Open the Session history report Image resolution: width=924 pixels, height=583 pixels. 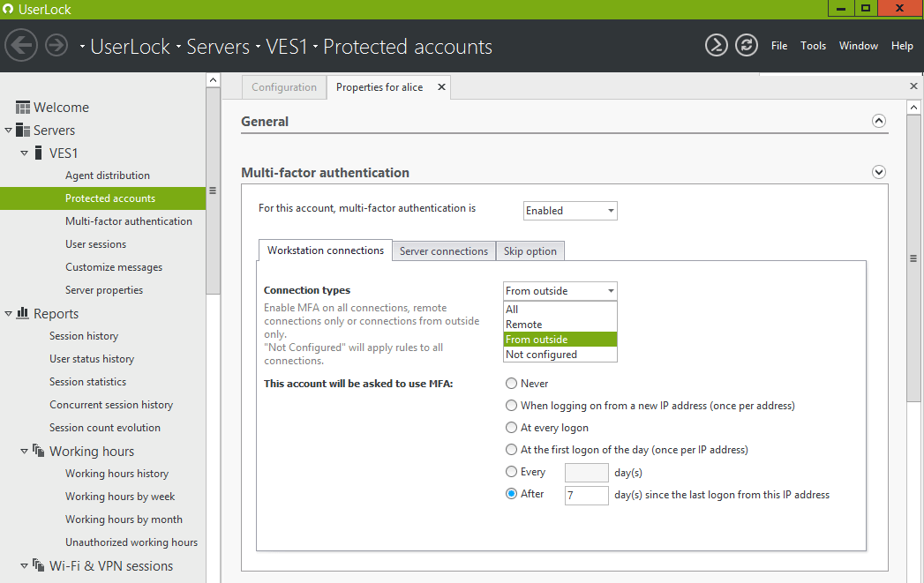[x=84, y=336]
